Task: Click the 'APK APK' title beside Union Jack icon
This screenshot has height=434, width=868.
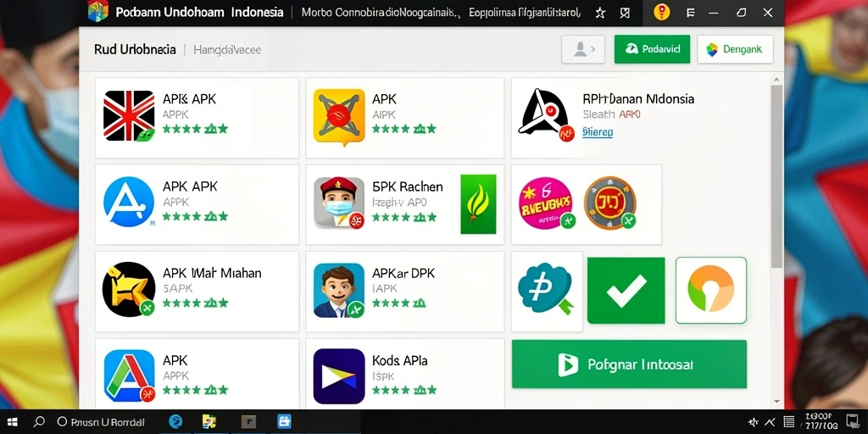Action: click(189, 100)
